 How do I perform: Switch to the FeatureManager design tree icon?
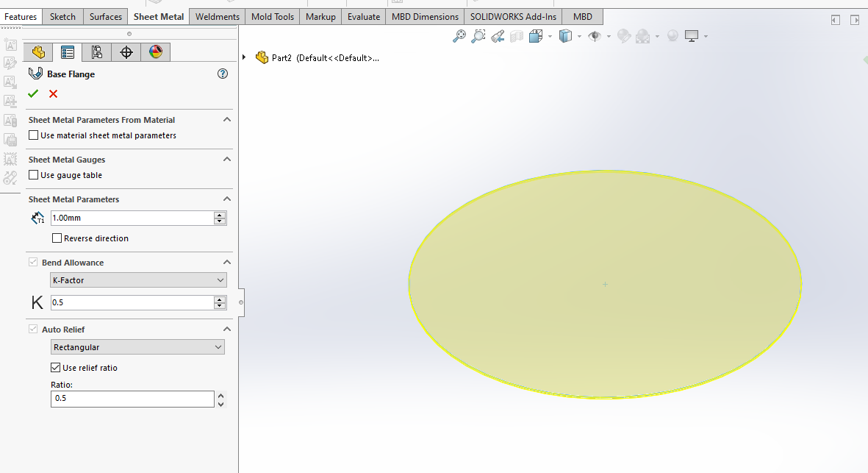pyautogui.click(x=39, y=51)
